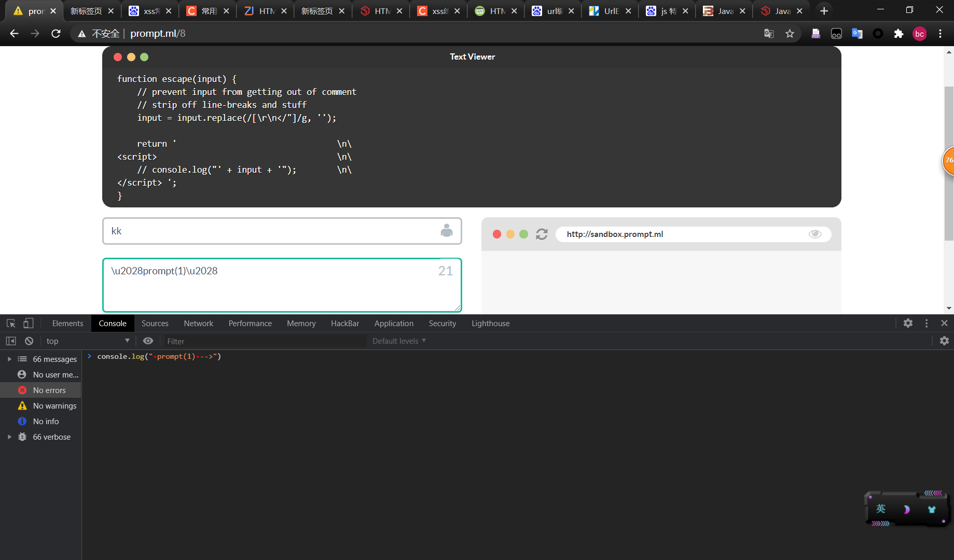Viewport: 954px width, 560px height.
Task: Toggle the sandbox eye visibility icon
Action: coord(815,234)
